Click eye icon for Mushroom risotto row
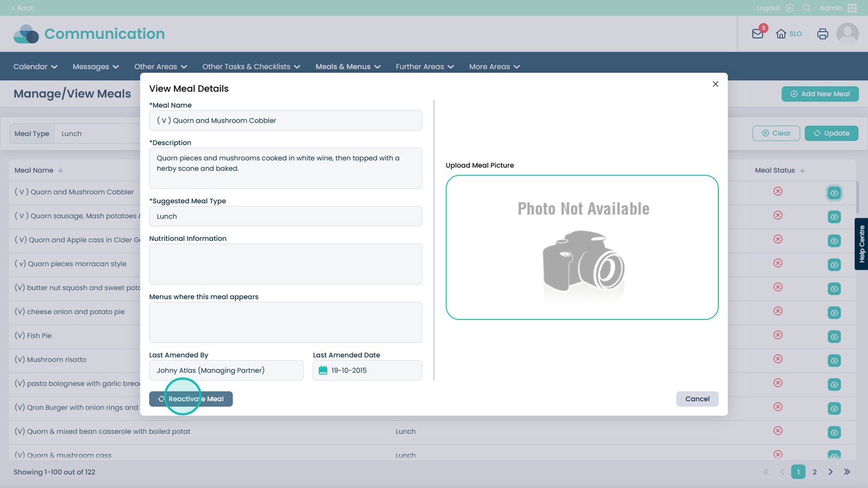This screenshot has width=868, height=488. pyautogui.click(x=834, y=361)
